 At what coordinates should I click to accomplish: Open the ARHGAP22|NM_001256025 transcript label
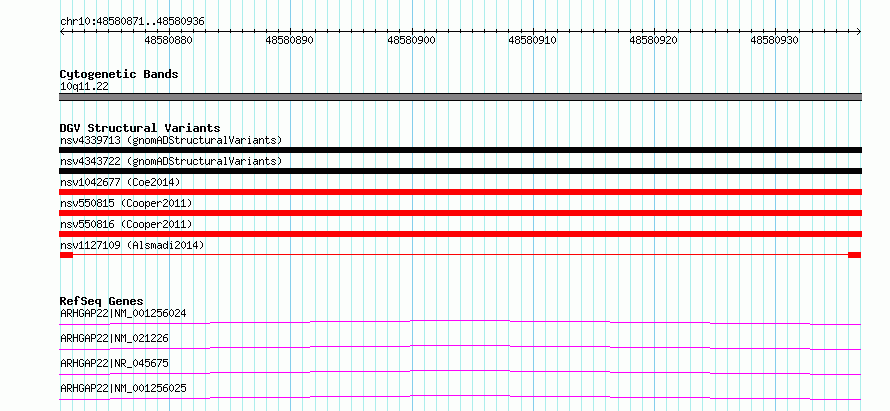tap(123, 388)
